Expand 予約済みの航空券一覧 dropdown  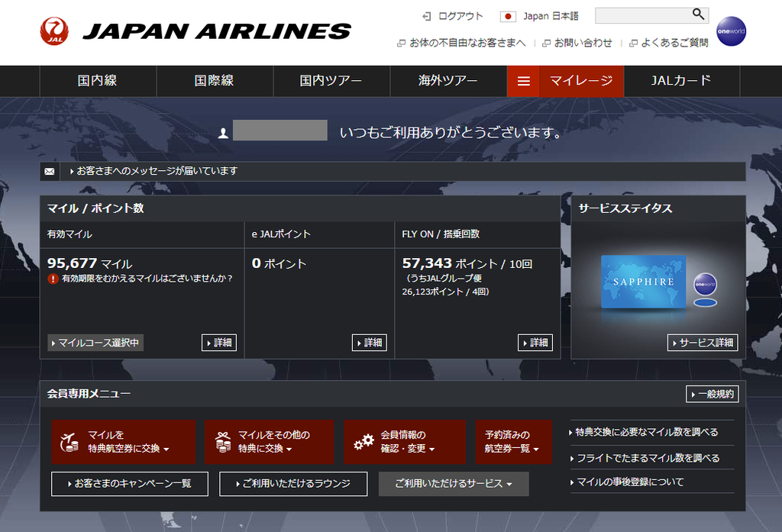pyautogui.click(x=514, y=442)
